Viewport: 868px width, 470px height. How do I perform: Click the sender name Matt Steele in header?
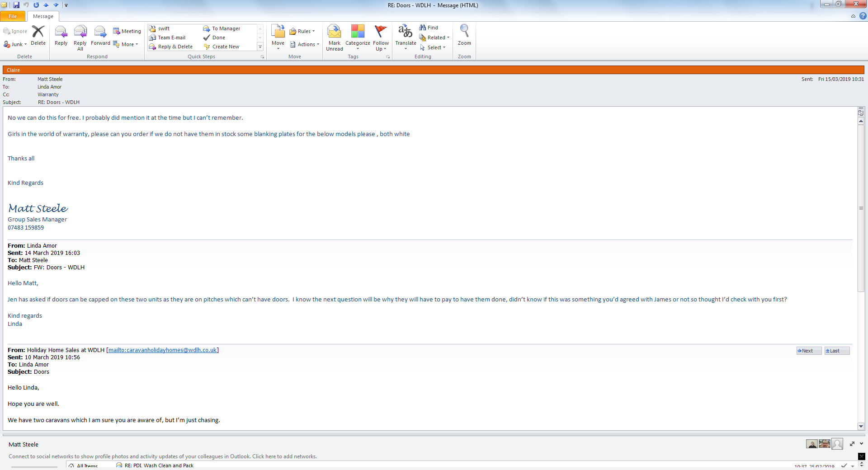(50, 79)
